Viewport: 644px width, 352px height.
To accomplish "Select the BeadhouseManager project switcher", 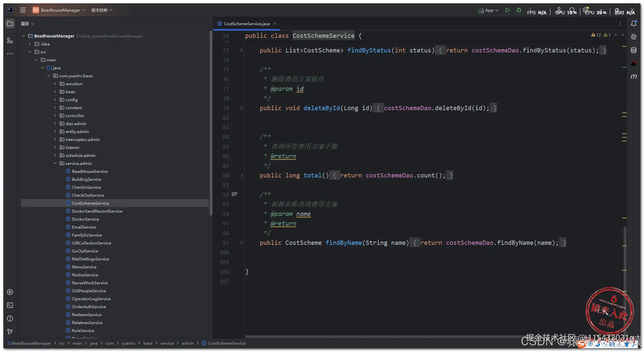I will [x=59, y=10].
